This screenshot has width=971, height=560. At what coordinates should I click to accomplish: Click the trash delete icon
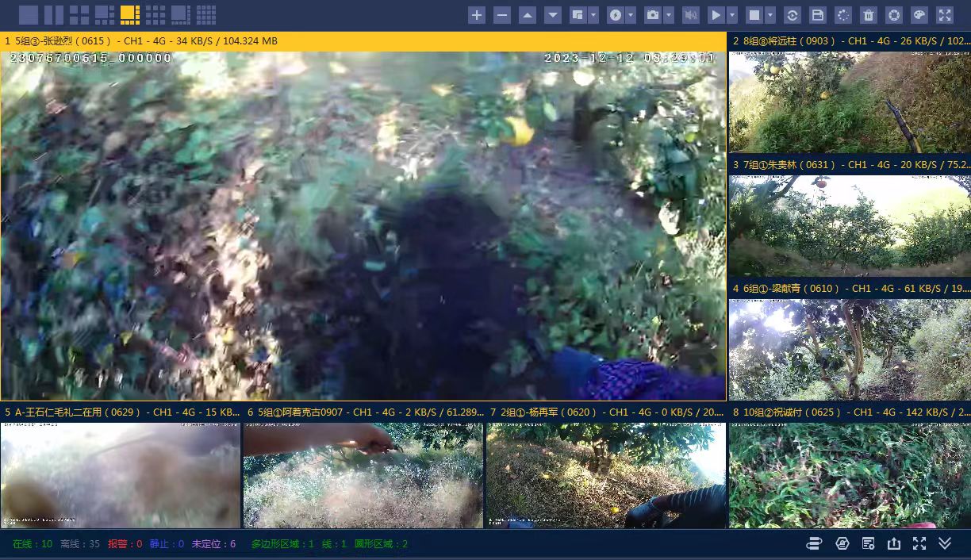point(869,15)
